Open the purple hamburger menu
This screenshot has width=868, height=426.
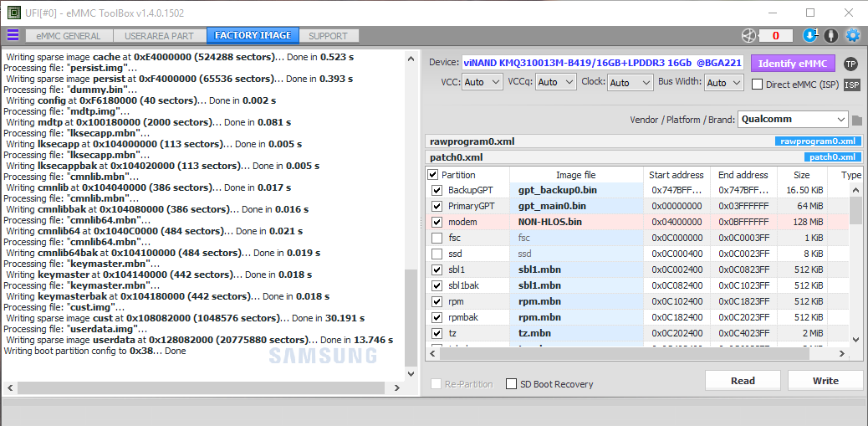(x=13, y=35)
